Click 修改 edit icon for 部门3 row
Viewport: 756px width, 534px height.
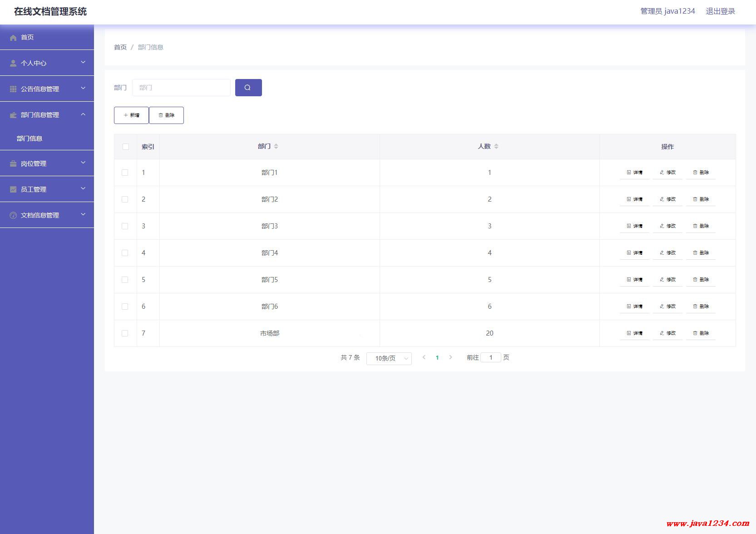(662, 226)
